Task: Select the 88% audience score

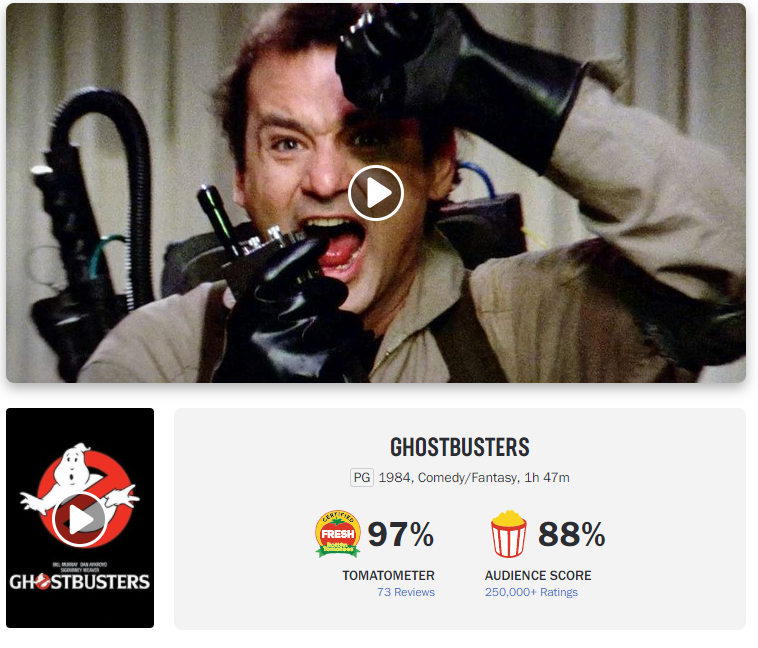Action: click(571, 534)
